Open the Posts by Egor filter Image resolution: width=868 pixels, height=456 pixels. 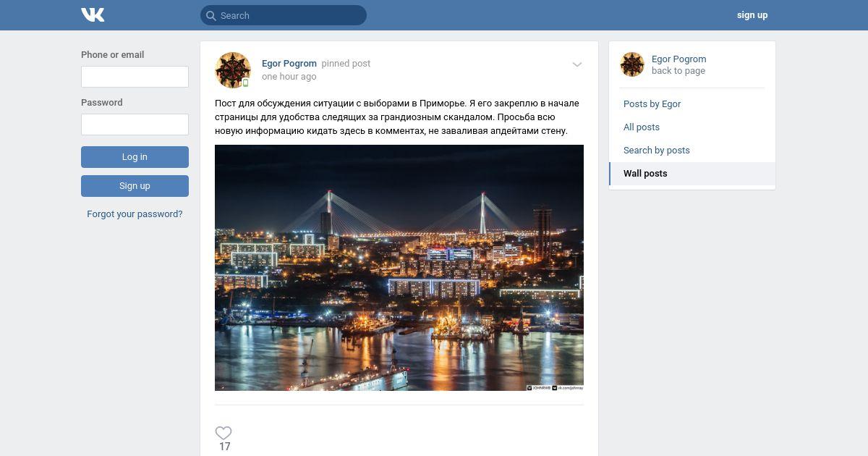652,104
